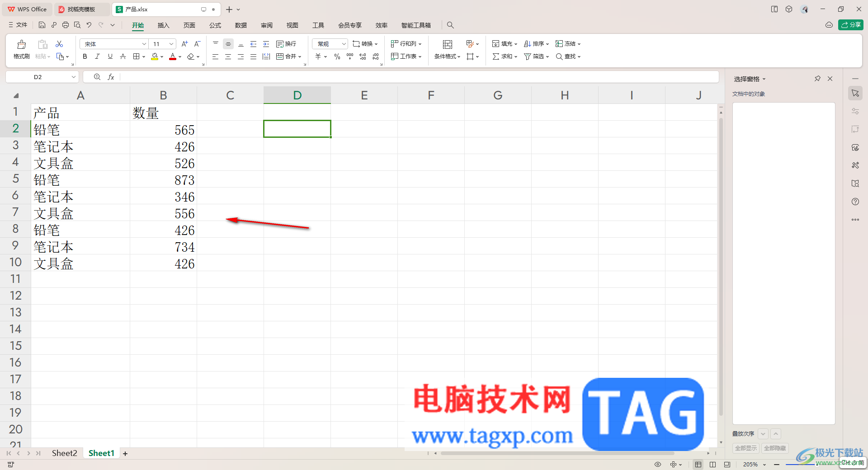Toggle vertical middle alignment
Image resolution: width=868 pixels, height=470 pixels.
click(x=228, y=44)
